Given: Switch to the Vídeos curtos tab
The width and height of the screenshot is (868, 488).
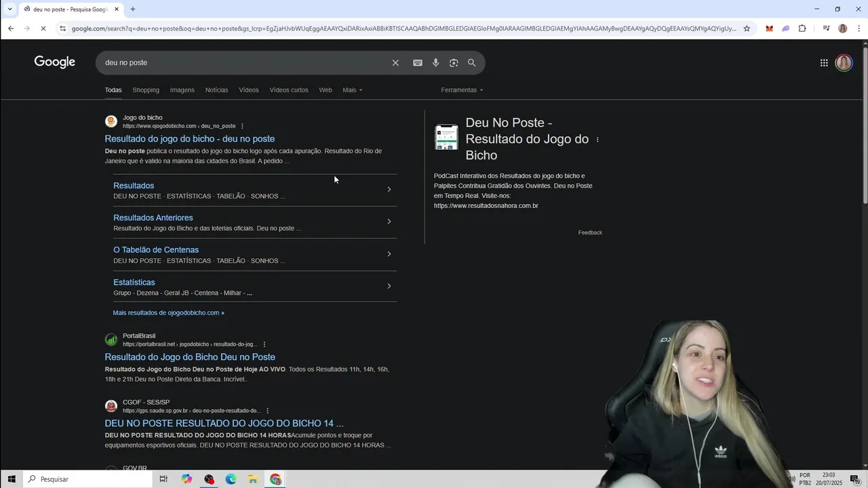Looking at the screenshot, I should coord(289,90).
